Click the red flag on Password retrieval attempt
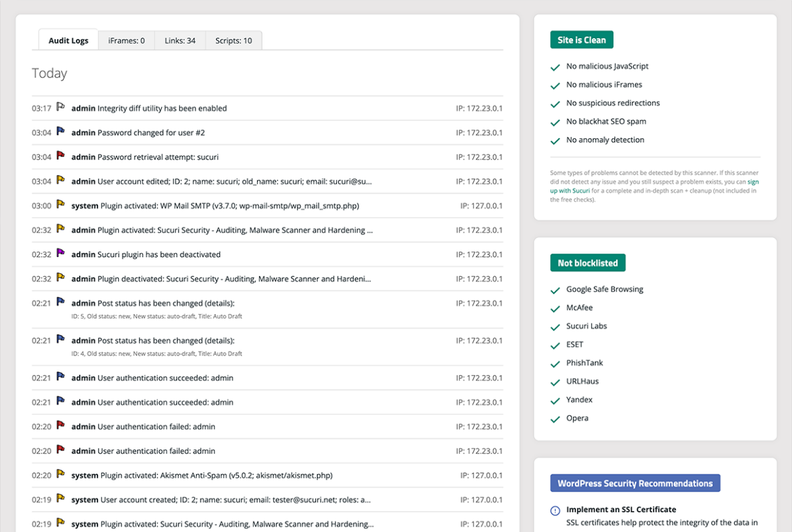This screenshot has width=792, height=532. (x=60, y=156)
